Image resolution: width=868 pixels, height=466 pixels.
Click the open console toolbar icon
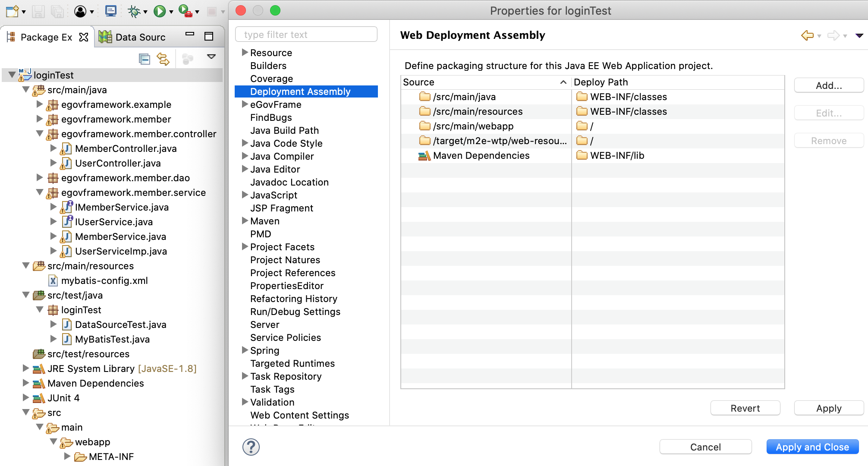110,11
